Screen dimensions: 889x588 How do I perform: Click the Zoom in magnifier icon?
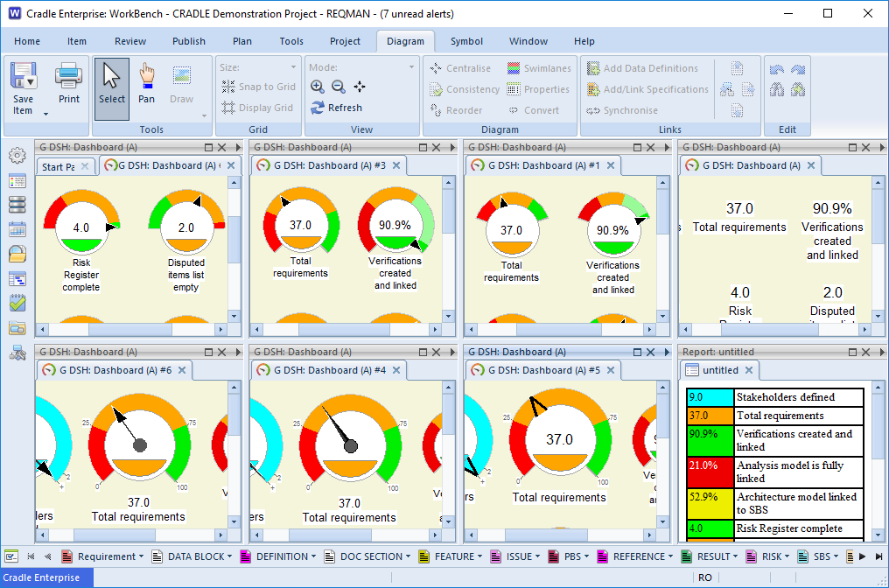(x=318, y=87)
